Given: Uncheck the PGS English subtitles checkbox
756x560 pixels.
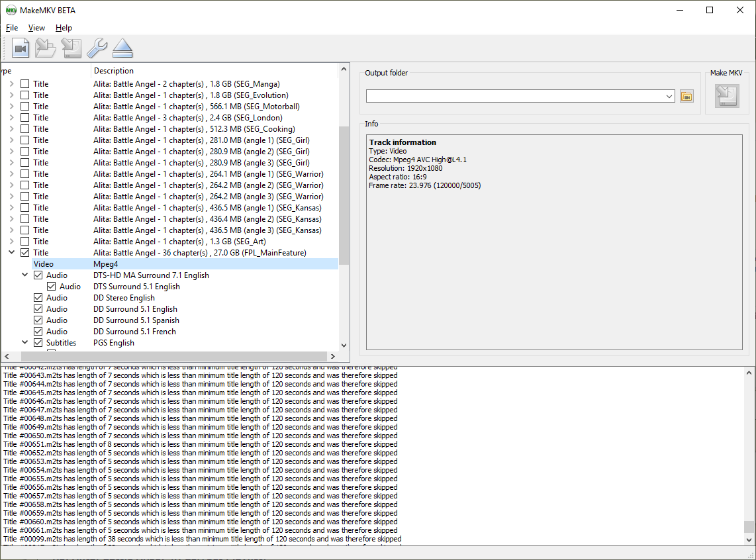Looking at the screenshot, I should [x=38, y=343].
